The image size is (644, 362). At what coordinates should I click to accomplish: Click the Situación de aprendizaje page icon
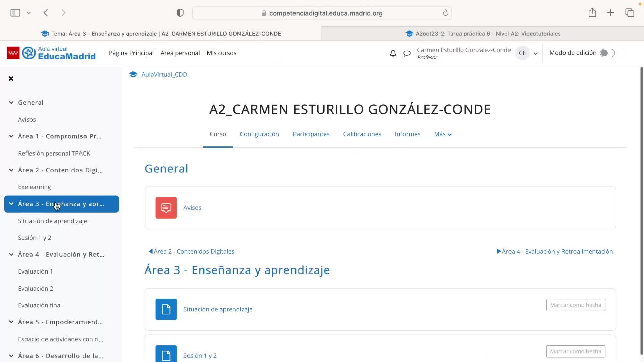pyautogui.click(x=166, y=309)
